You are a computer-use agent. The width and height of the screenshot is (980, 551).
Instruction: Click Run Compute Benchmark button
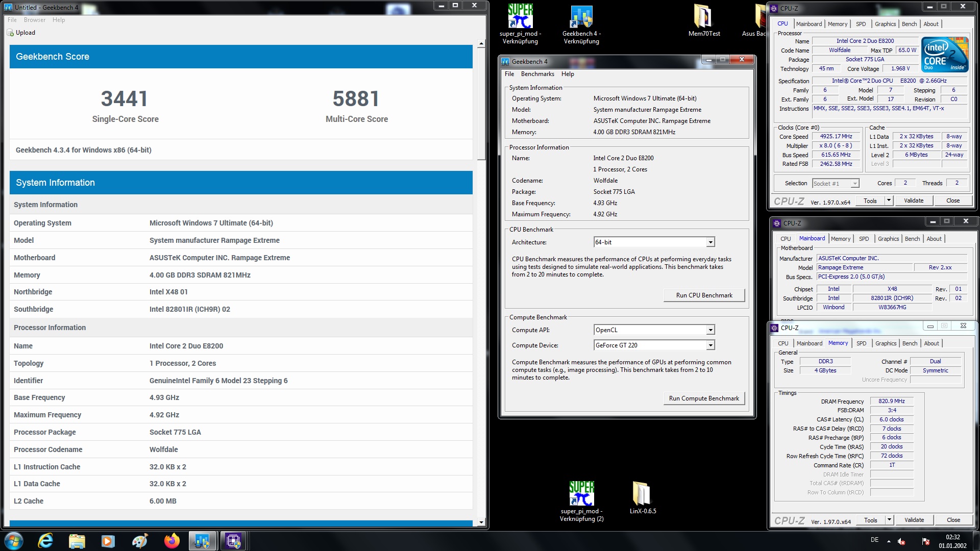704,398
